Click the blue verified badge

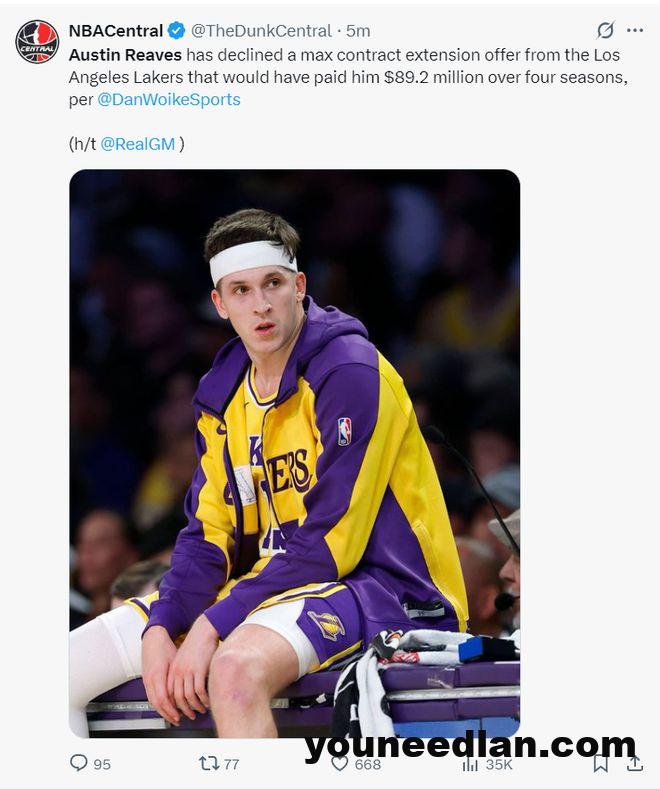pyautogui.click(x=176, y=31)
